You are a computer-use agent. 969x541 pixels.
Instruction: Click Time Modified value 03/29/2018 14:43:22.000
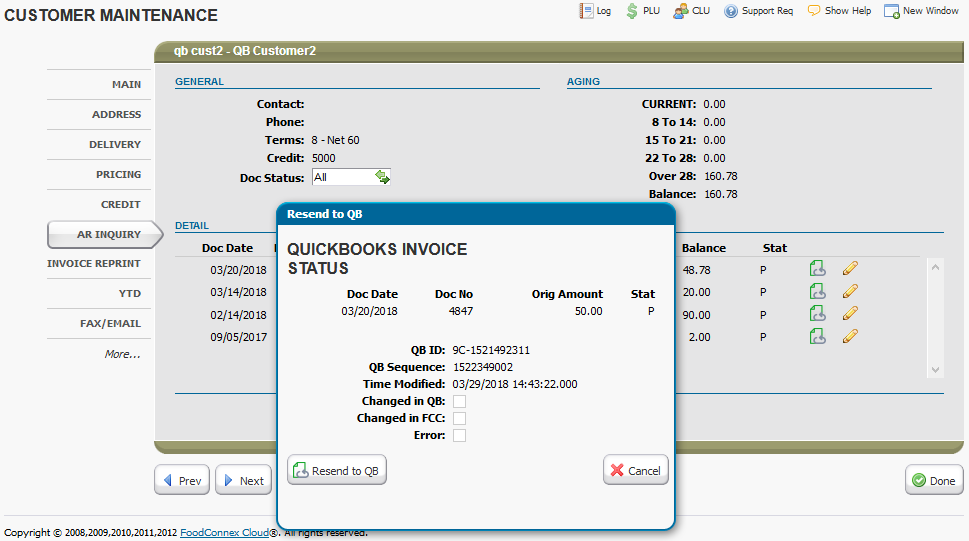(x=515, y=384)
